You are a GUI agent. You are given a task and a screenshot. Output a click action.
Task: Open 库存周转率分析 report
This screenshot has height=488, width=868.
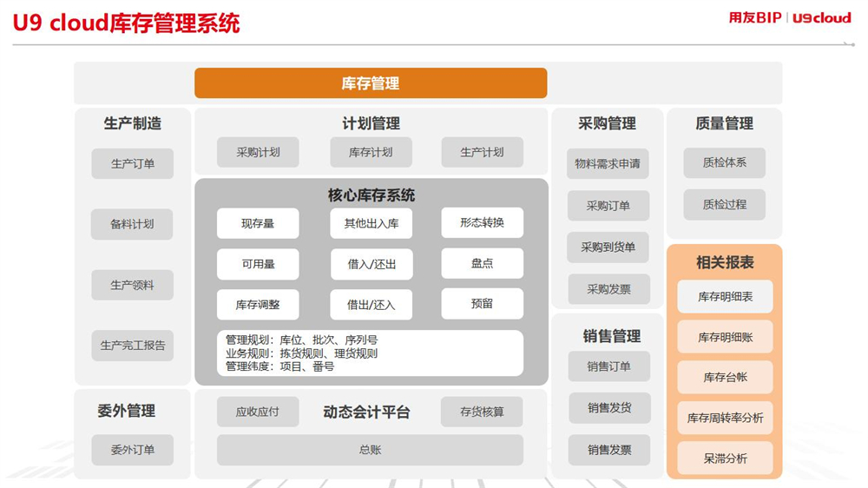[725, 418]
